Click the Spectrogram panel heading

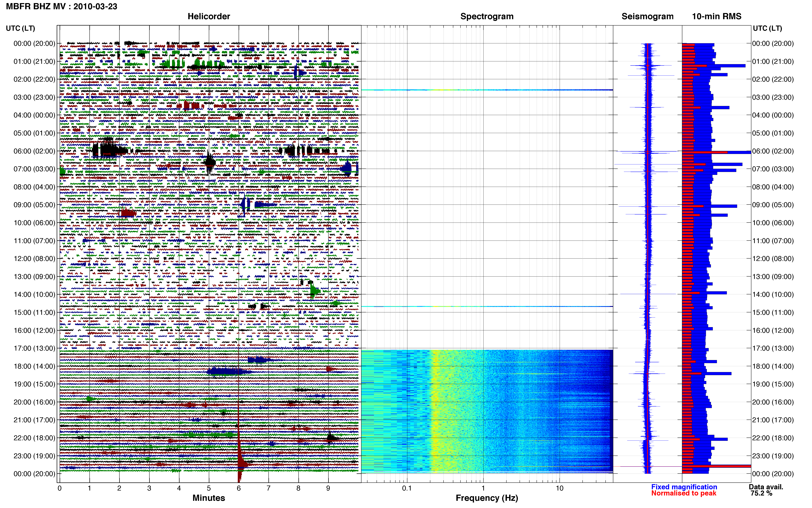(x=487, y=16)
